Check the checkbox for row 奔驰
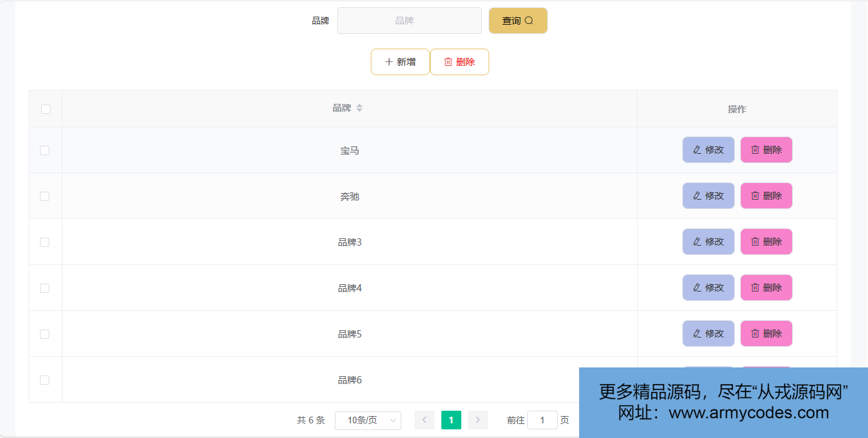Screen dimensions: 868x438 point(45,196)
